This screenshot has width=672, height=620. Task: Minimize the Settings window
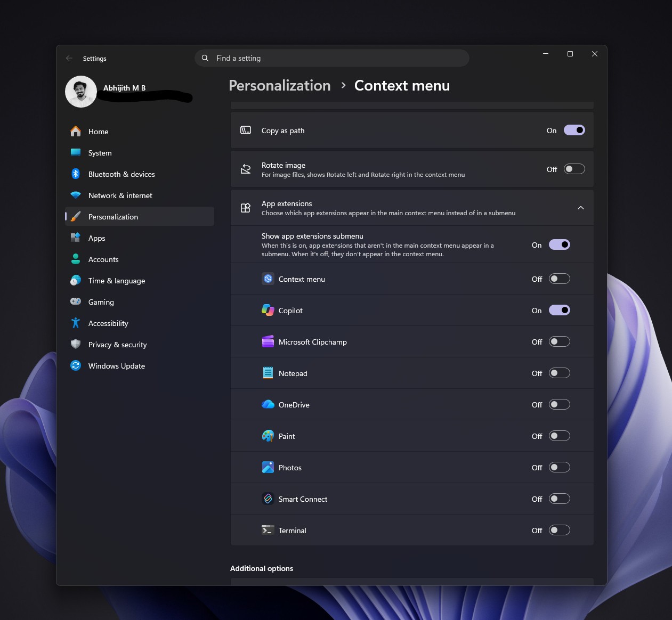[546, 54]
